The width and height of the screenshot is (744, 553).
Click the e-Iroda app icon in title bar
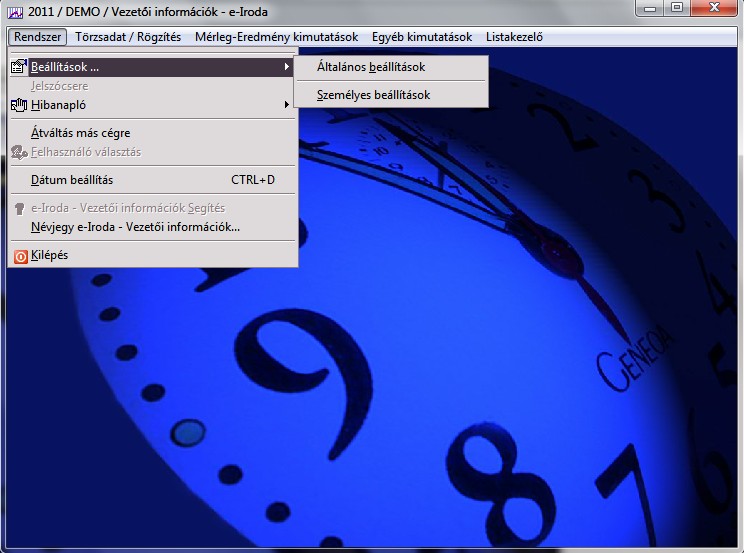(x=15, y=11)
